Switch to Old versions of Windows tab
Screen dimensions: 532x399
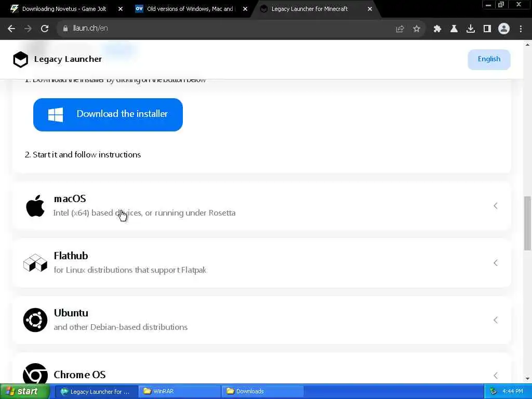tap(190, 9)
